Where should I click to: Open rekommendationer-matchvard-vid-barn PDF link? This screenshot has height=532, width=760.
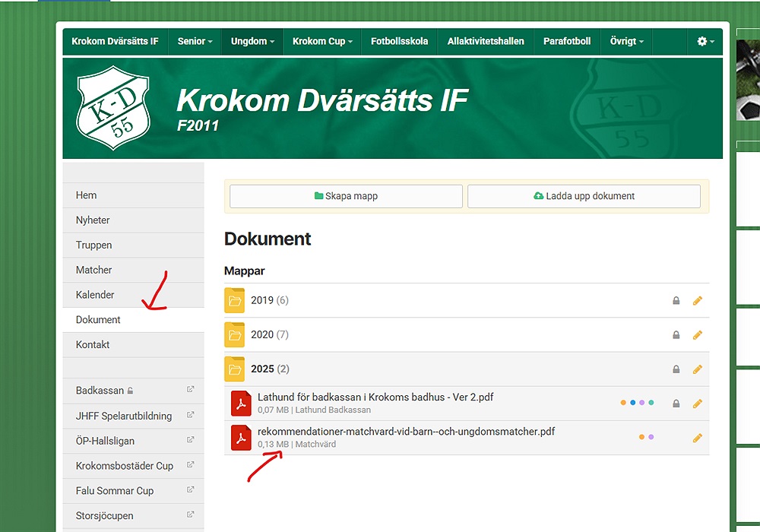(x=406, y=432)
